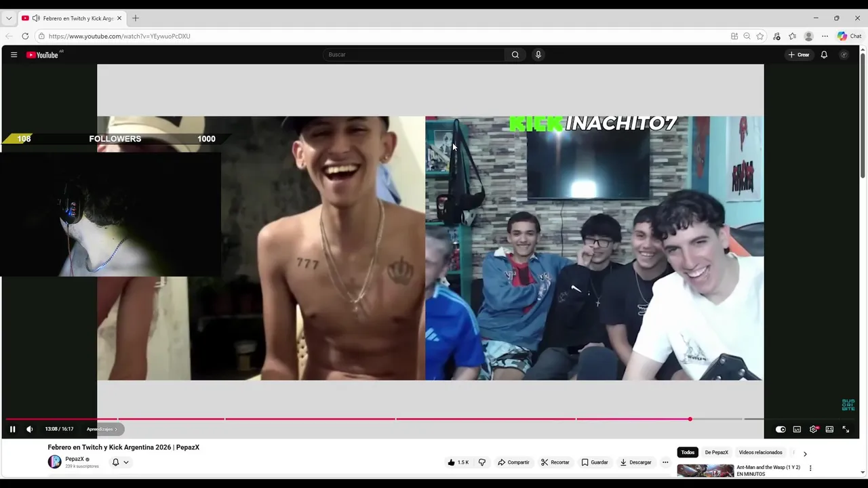868x488 pixels.
Task: Open Ant-Man and the Wasp video thumbnail
Action: [705, 471]
